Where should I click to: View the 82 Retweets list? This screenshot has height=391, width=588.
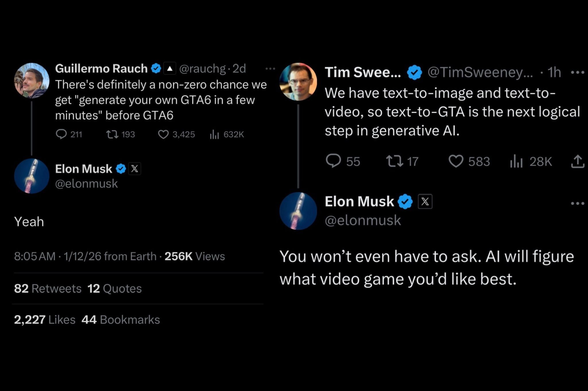[48, 289]
